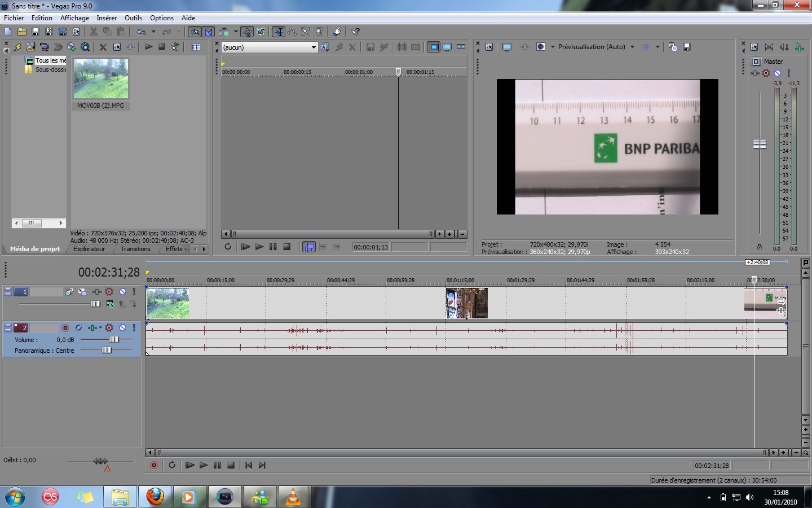Click the Master fader handle in the mixer
Image resolution: width=812 pixels, height=508 pixels.
[x=760, y=144]
